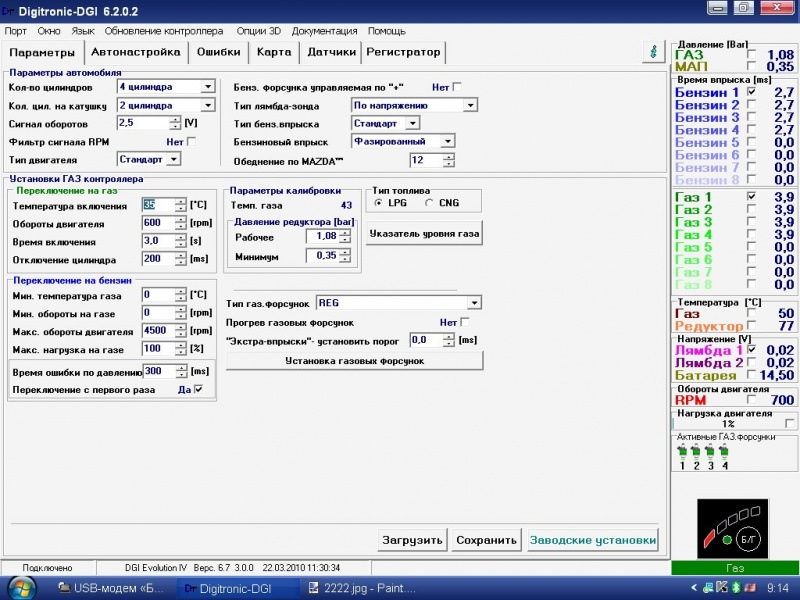This screenshot has height=600, width=800.
Task: Open the 'Кол-во цилиндров' dropdown
Action: pyautogui.click(x=208, y=87)
